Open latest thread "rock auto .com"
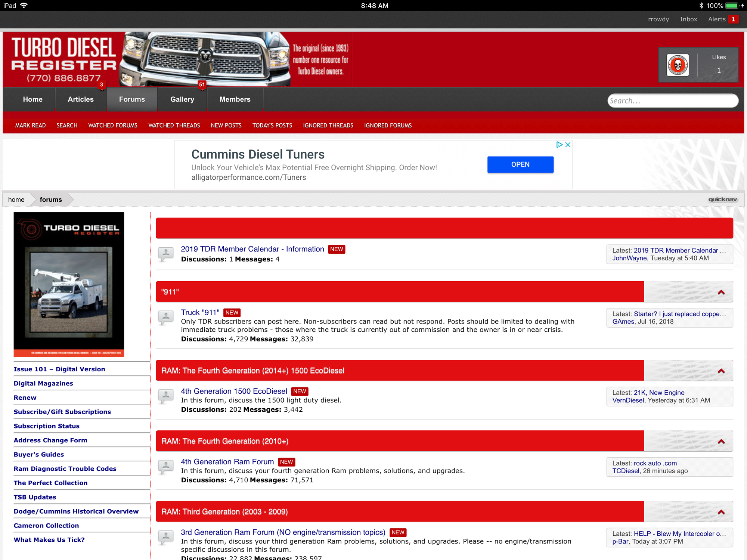Image resolution: width=747 pixels, height=560 pixels. pos(655,463)
